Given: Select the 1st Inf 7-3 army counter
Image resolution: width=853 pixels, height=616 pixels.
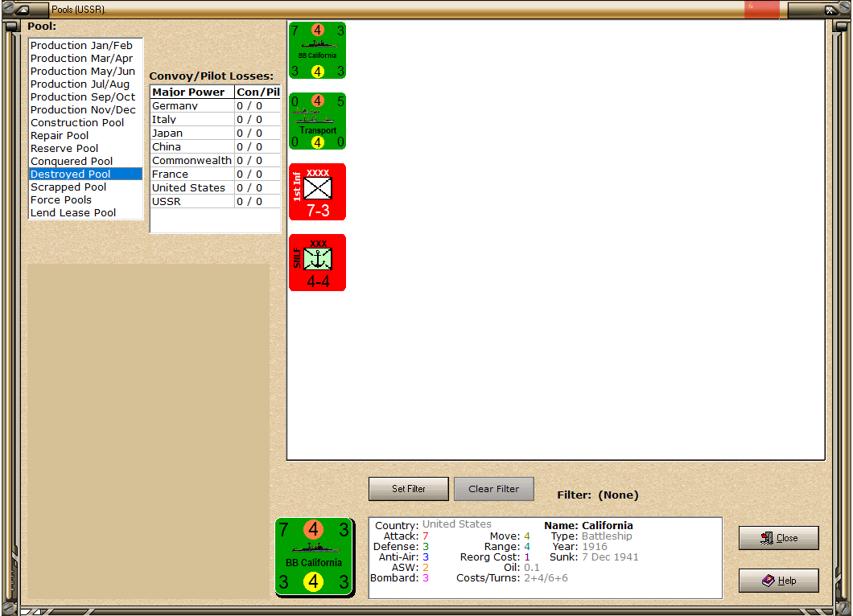Looking at the screenshot, I should (318, 192).
